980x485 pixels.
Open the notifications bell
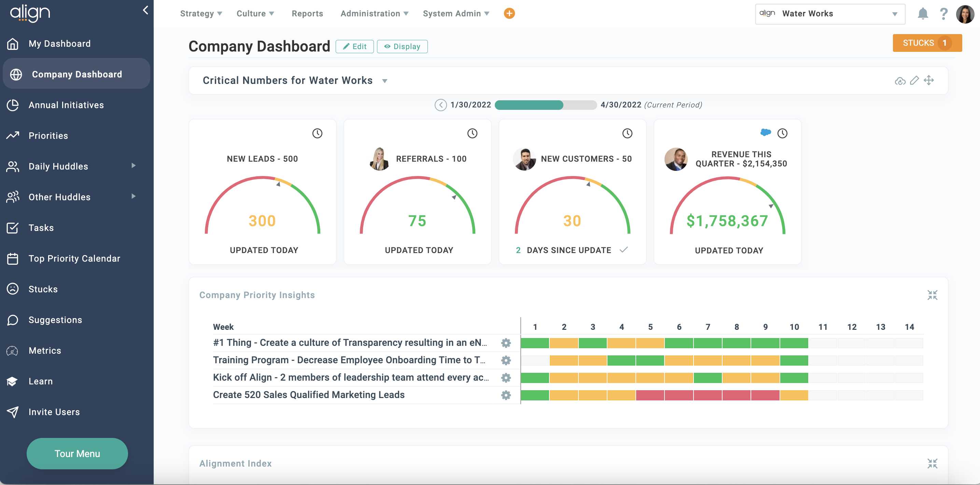click(922, 14)
